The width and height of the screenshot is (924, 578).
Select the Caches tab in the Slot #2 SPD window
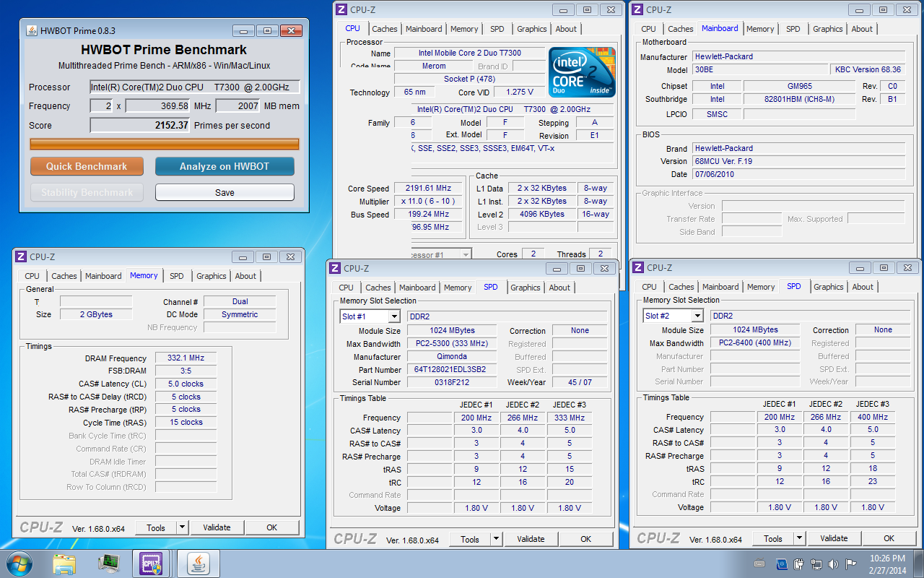[681, 287]
